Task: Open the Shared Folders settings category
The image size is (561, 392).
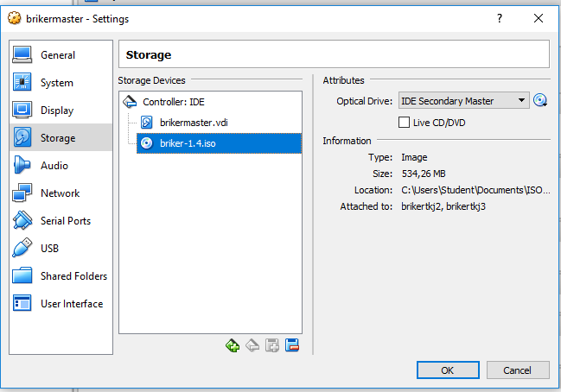Action: click(73, 276)
